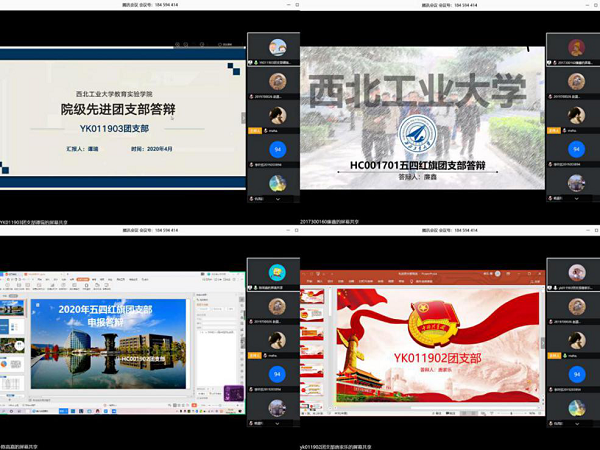Image resolution: width=600 pixels, height=450 pixels.
Task: Click zoom-out magnifier above the YK011903 shared slide
Action: [x=187, y=45]
